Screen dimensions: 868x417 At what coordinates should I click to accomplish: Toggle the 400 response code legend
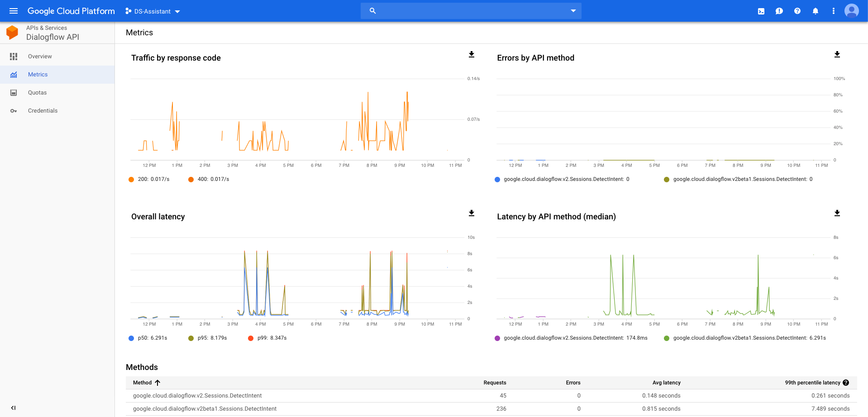[x=209, y=179]
